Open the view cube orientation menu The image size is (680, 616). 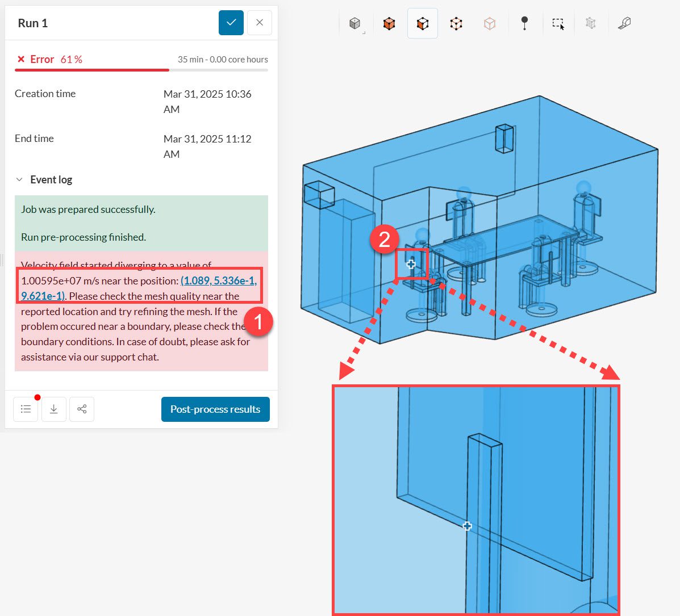[x=355, y=24]
